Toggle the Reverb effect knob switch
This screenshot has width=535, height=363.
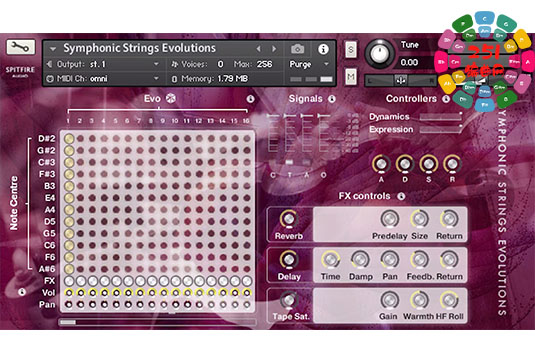[289, 219]
